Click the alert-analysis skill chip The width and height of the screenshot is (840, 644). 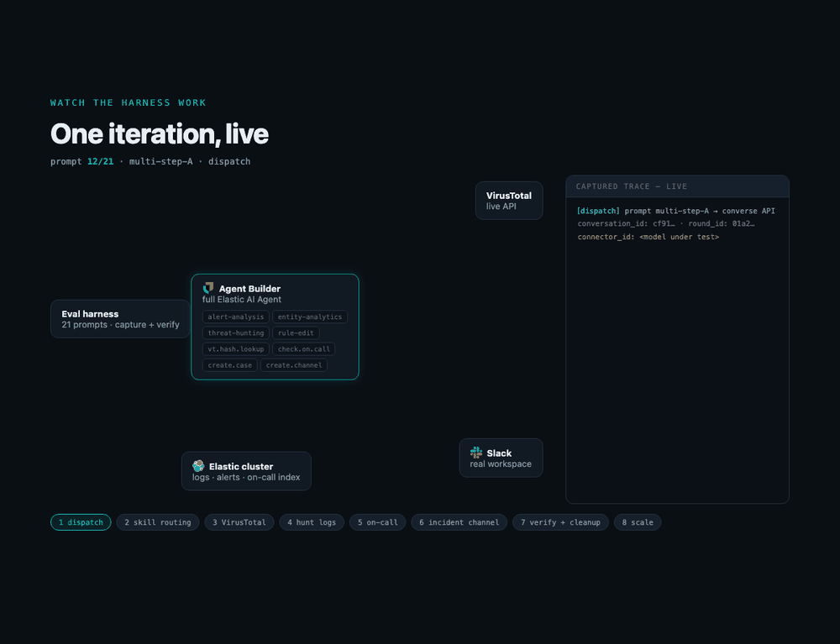pos(236,317)
